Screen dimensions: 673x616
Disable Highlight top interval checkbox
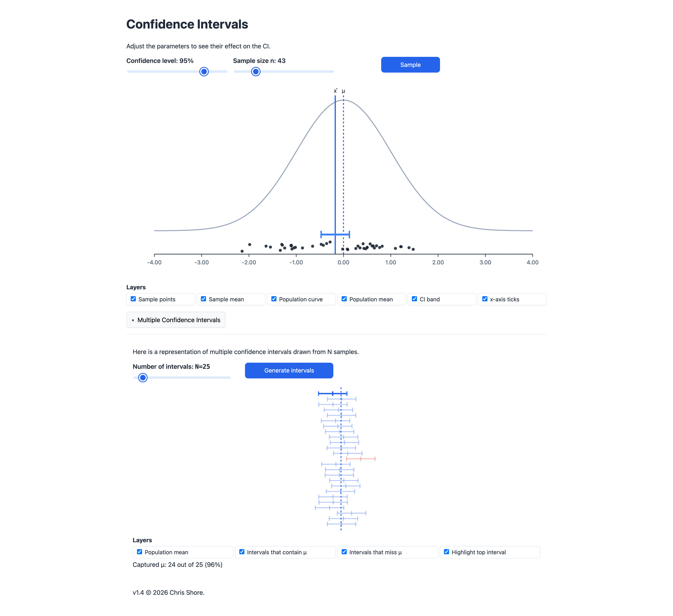click(x=446, y=552)
